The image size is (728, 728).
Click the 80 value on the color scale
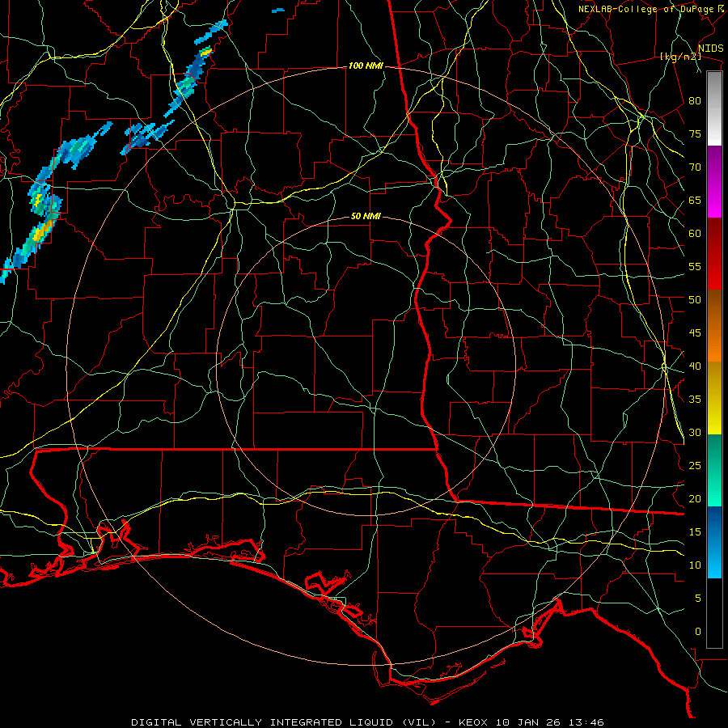coord(695,101)
